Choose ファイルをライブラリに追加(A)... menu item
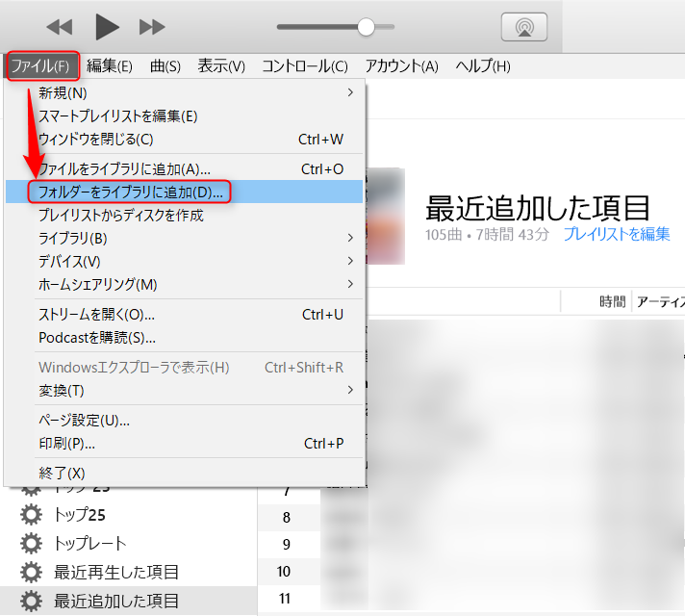 click(124, 168)
